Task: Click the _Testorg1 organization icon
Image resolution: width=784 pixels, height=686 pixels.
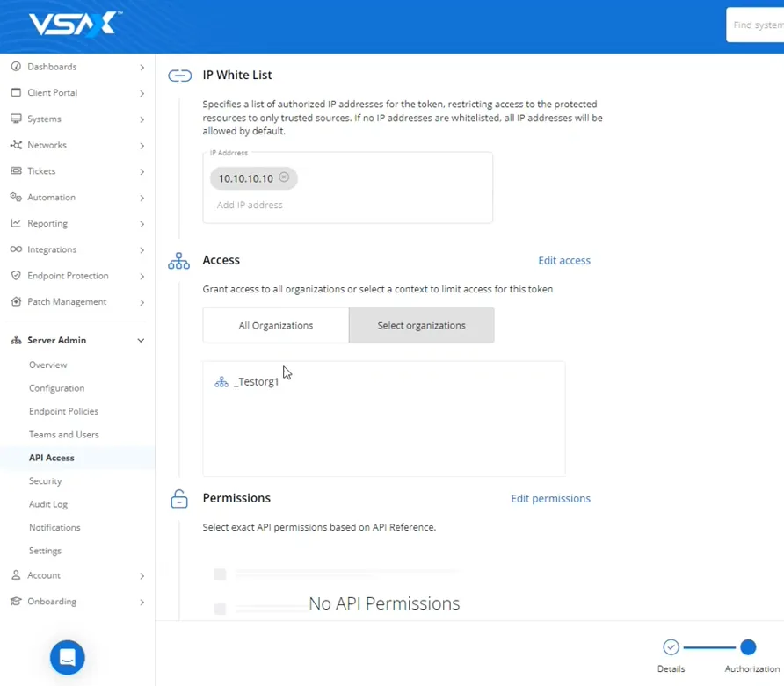Action: (221, 382)
